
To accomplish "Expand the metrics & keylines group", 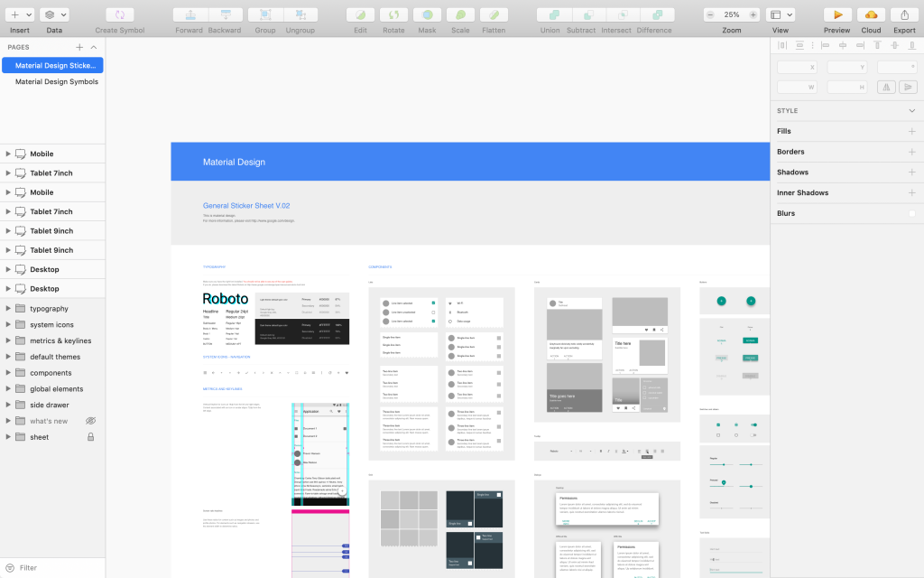I will pos(8,340).
